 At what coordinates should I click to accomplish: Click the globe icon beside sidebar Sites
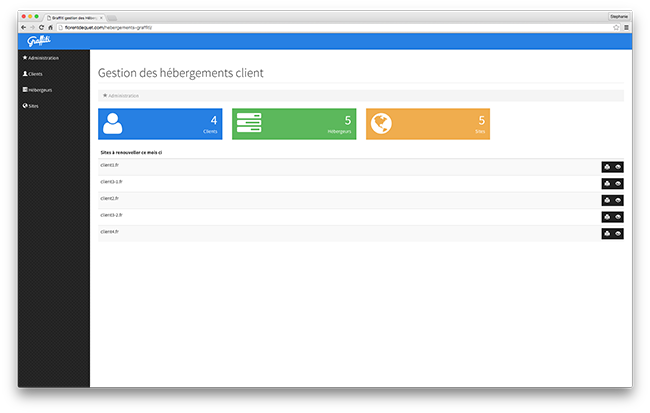pyautogui.click(x=25, y=105)
